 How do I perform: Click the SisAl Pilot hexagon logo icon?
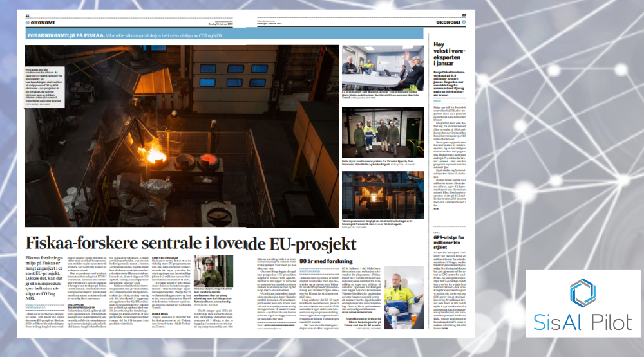pyautogui.click(x=582, y=293)
